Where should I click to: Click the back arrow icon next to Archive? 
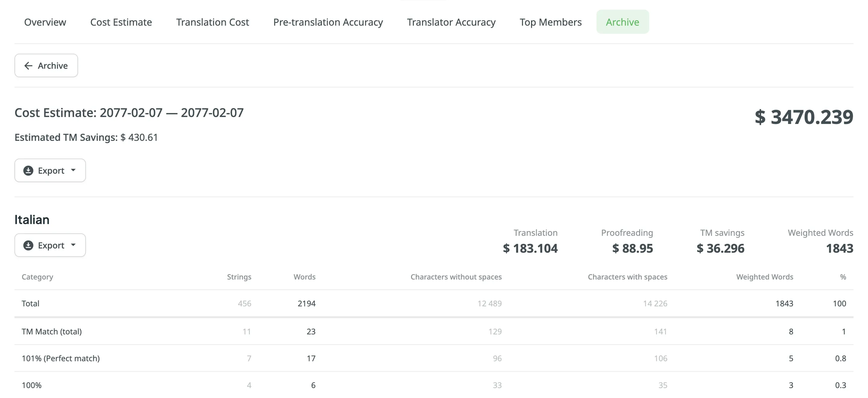(28, 66)
